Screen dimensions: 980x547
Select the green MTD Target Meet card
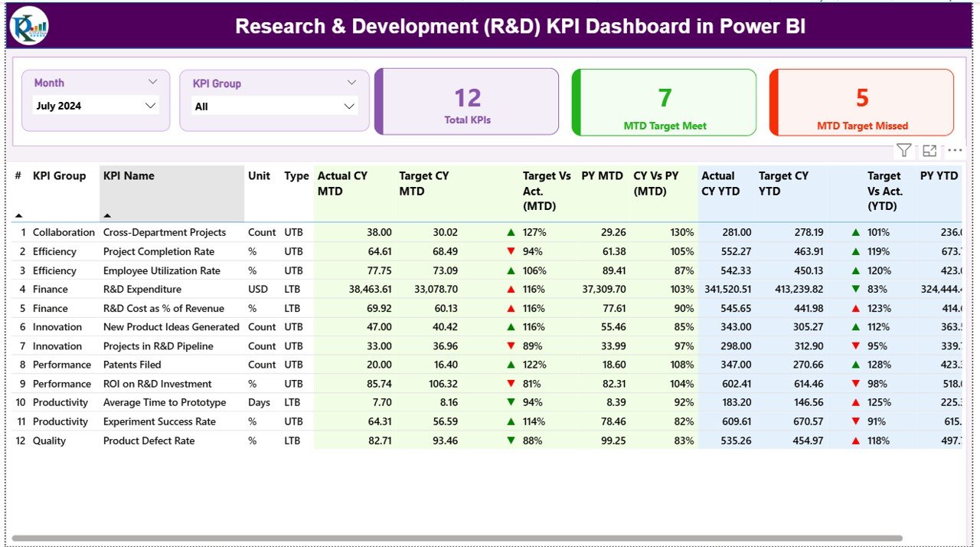(x=664, y=102)
